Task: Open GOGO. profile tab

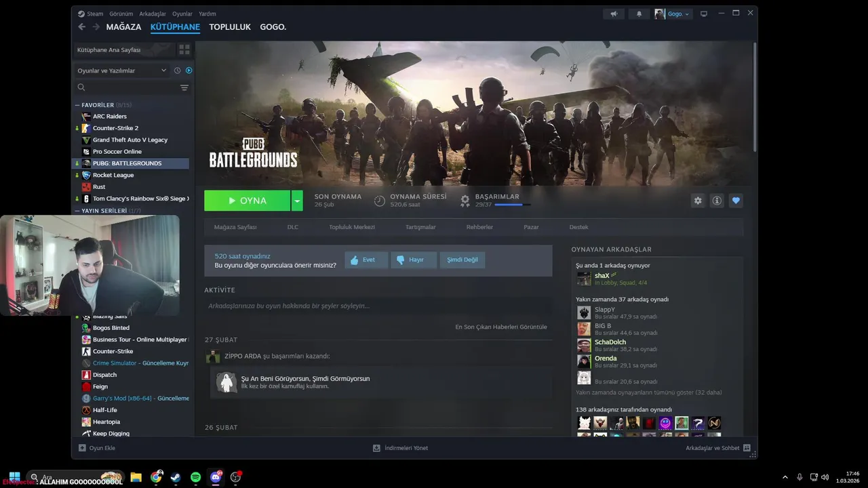Action: (273, 27)
